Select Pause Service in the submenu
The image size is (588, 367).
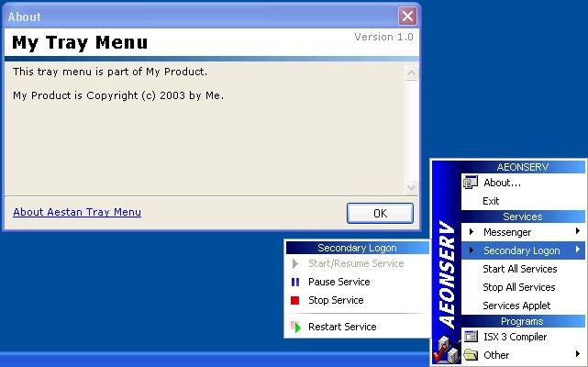[358, 282]
